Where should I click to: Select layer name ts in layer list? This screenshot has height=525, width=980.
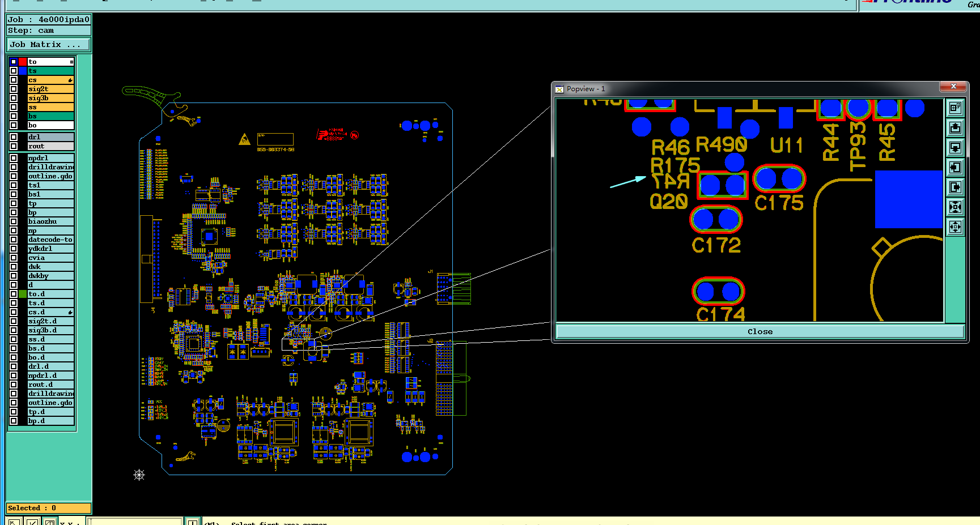(x=51, y=71)
